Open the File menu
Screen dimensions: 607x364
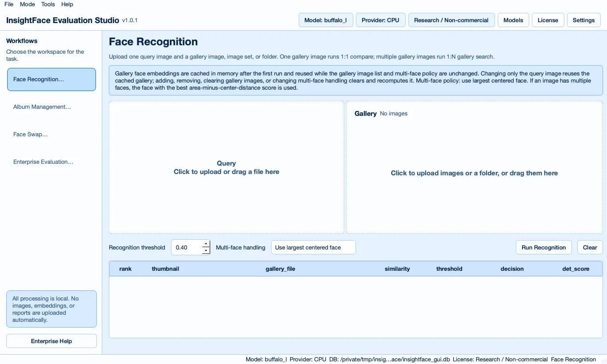click(9, 4)
